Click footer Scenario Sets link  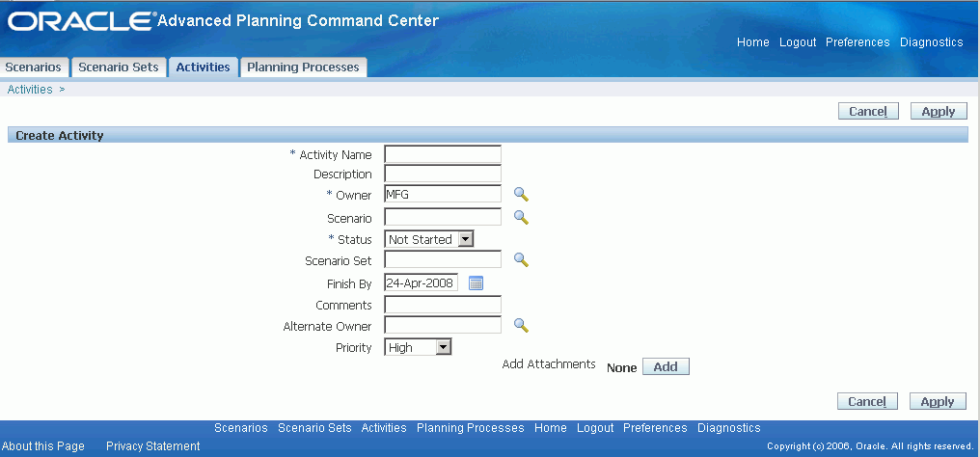(x=314, y=428)
